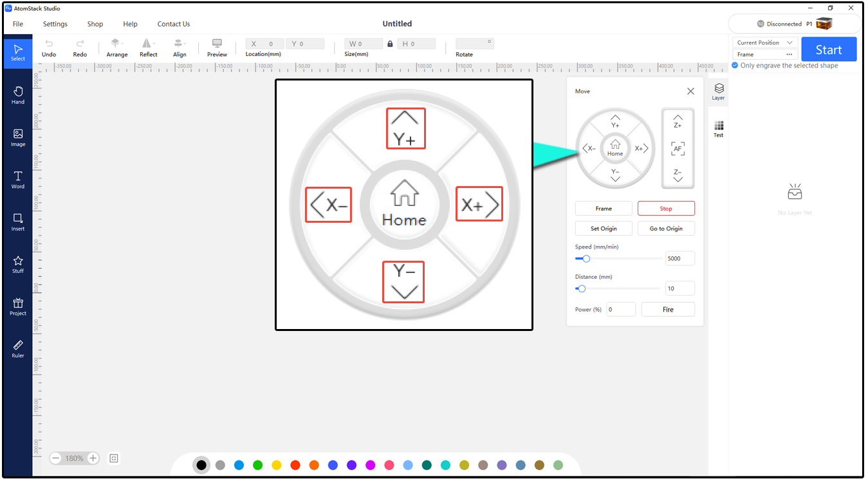Open the Image tool
868x481 pixels.
coord(18,138)
